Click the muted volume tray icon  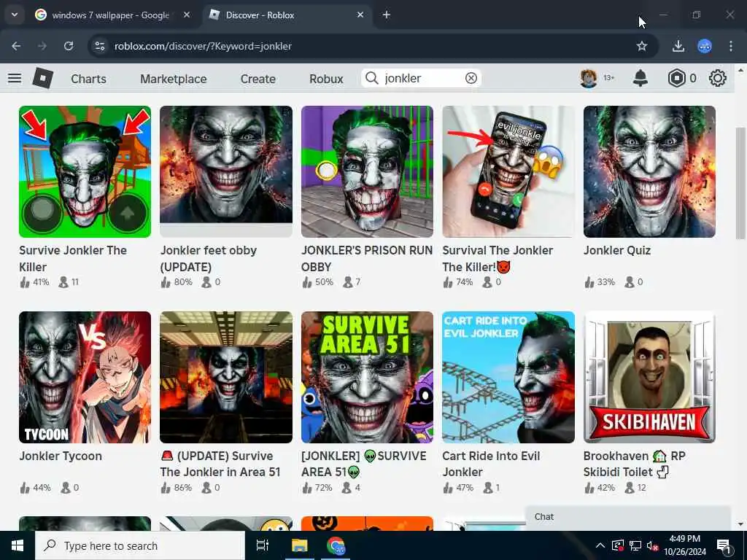653,545
